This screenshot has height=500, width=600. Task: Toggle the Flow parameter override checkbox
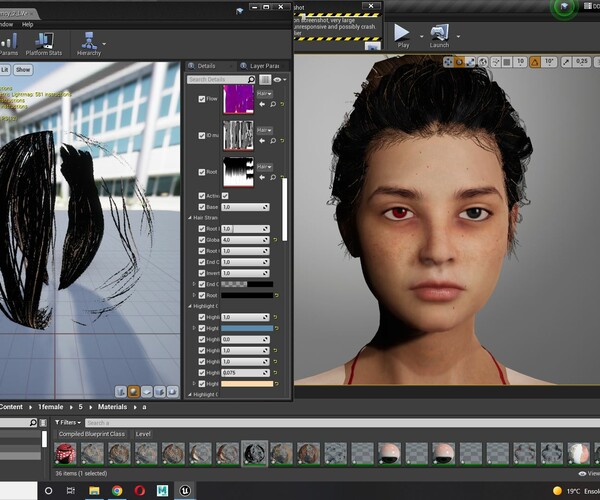pyautogui.click(x=202, y=99)
